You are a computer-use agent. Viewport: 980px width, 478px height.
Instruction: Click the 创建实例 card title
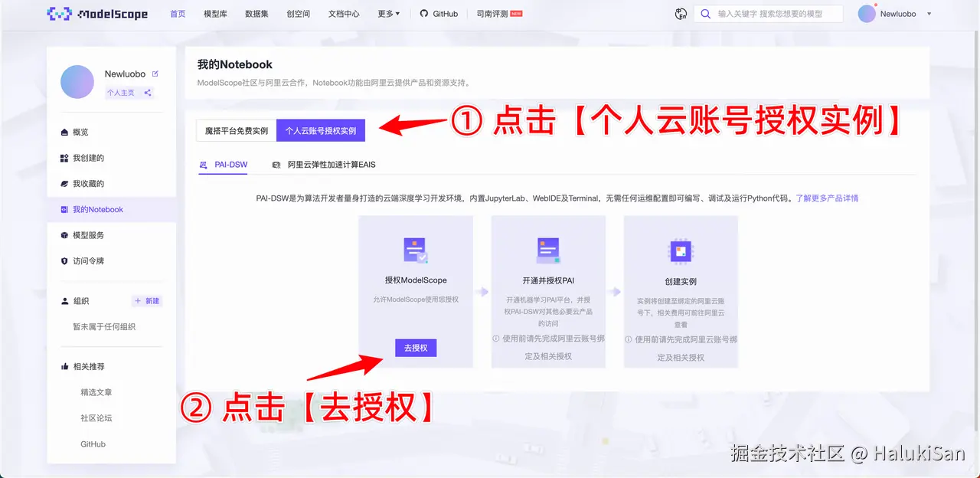(681, 281)
